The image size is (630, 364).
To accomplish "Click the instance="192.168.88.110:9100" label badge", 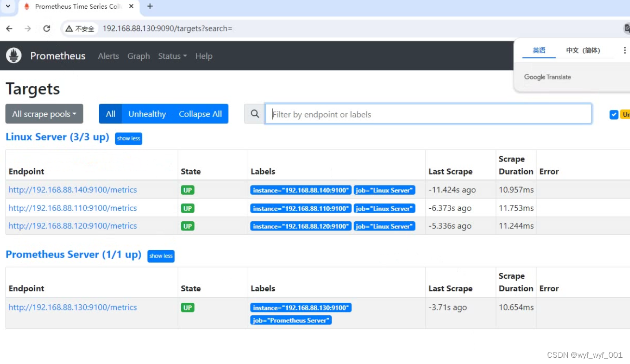I will click(x=301, y=208).
